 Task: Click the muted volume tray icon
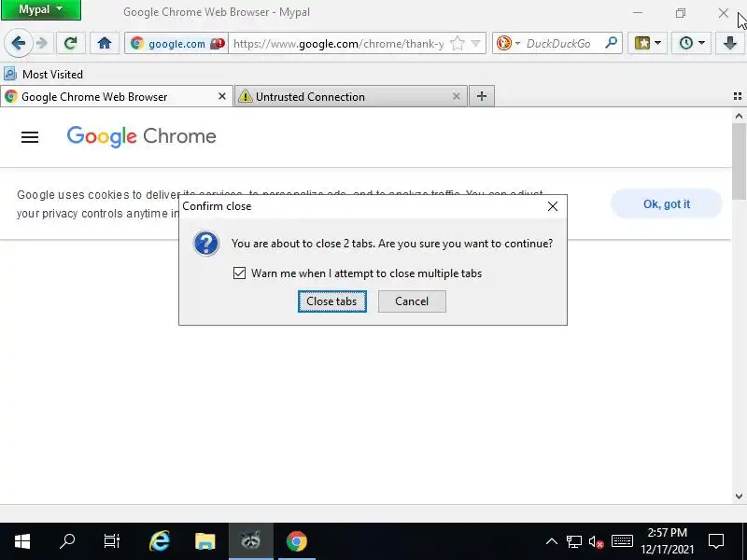click(x=597, y=541)
